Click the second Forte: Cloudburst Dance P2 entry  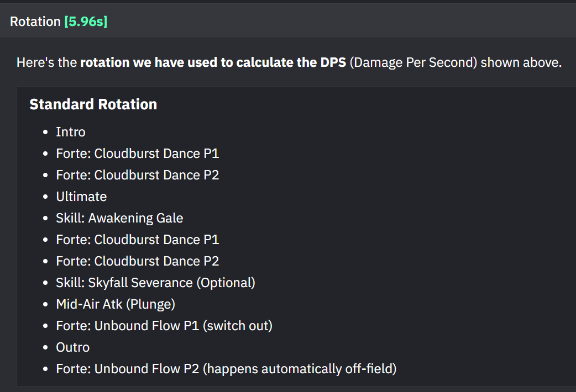tap(138, 261)
